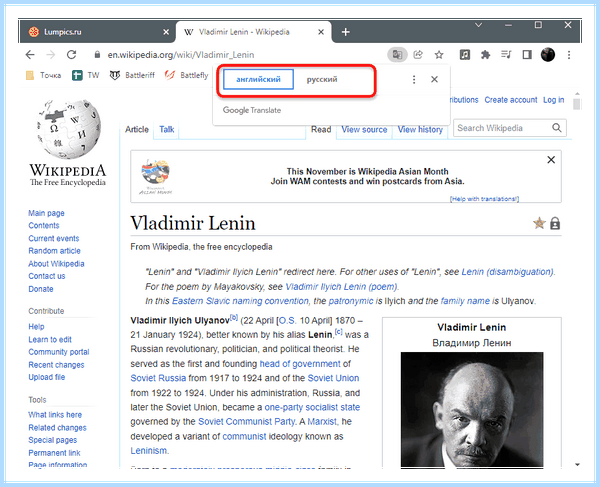
Task: Click Upload file link
Action: (47, 377)
